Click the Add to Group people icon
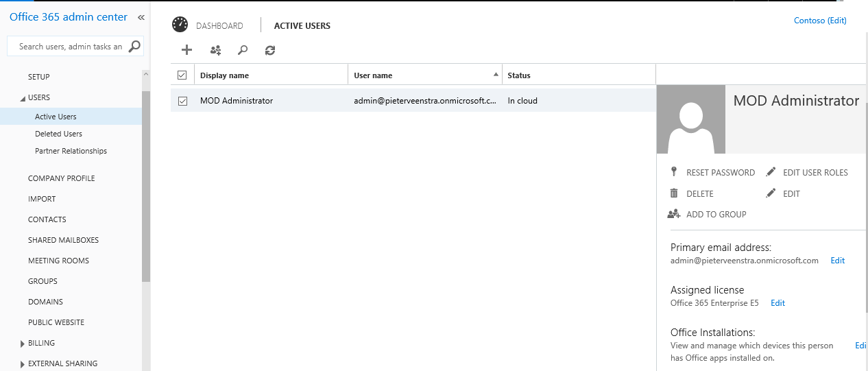The width and height of the screenshot is (868, 371). (674, 214)
